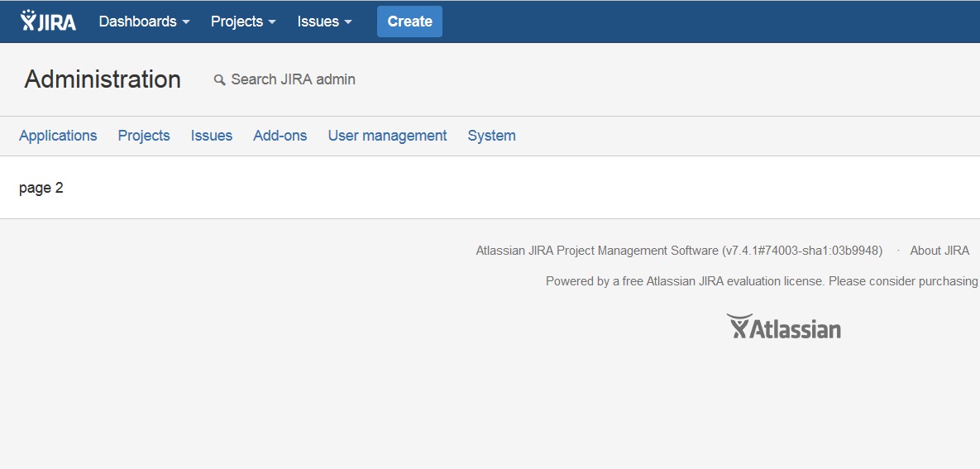
Task: Switch to the System admin tab
Action: (492, 136)
